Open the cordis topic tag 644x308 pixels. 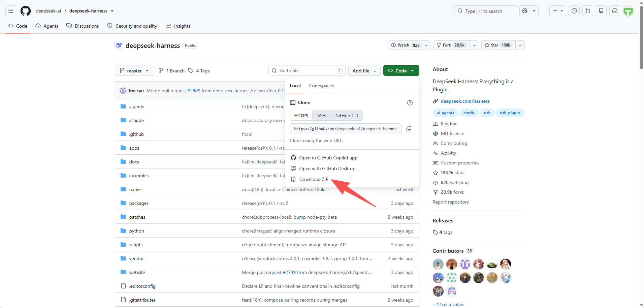(469, 113)
